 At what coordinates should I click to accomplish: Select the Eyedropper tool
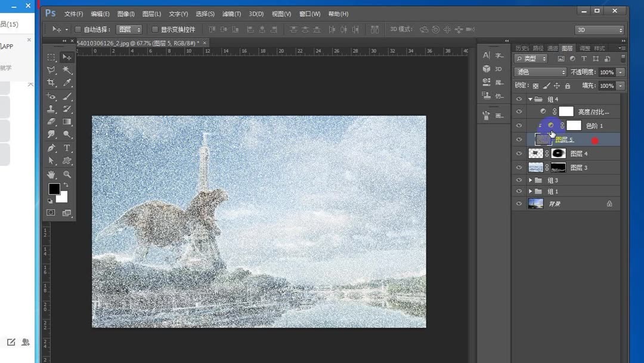67,83
